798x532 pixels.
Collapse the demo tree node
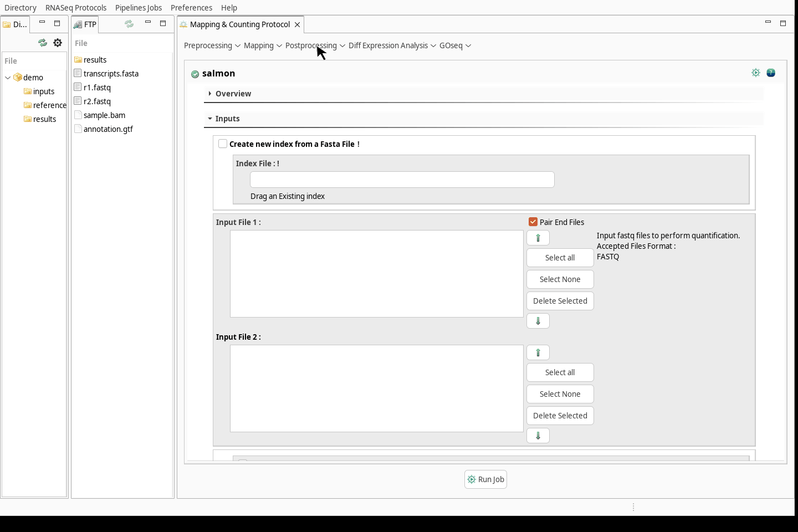[x=8, y=78]
